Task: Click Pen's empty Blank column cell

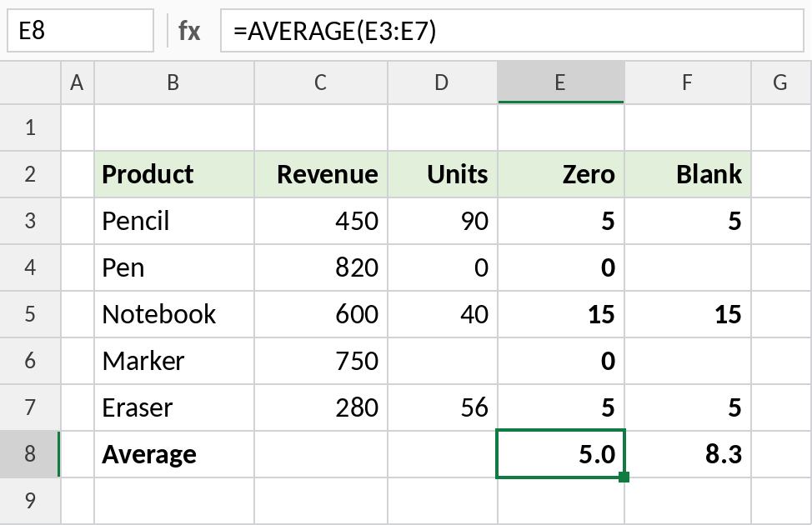Action: (x=687, y=267)
